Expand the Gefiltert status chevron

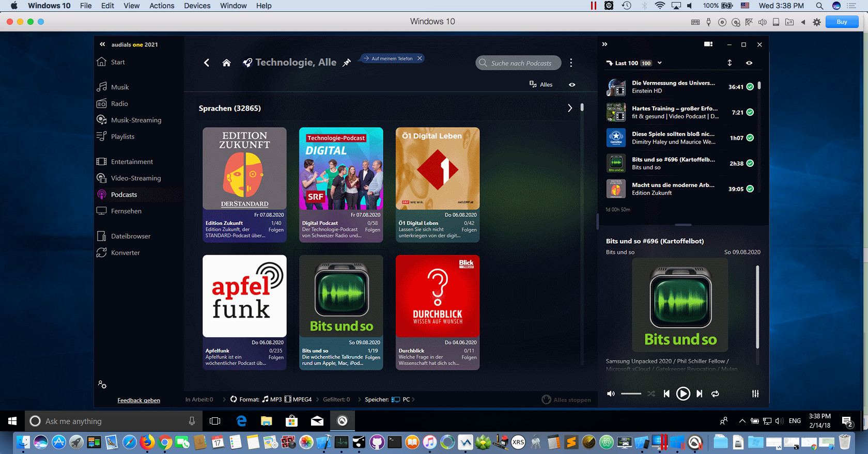pyautogui.click(x=359, y=399)
